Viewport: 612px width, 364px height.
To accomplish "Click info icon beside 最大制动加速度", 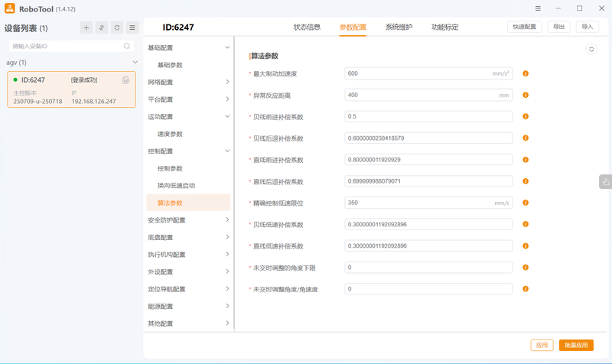I will [526, 74].
